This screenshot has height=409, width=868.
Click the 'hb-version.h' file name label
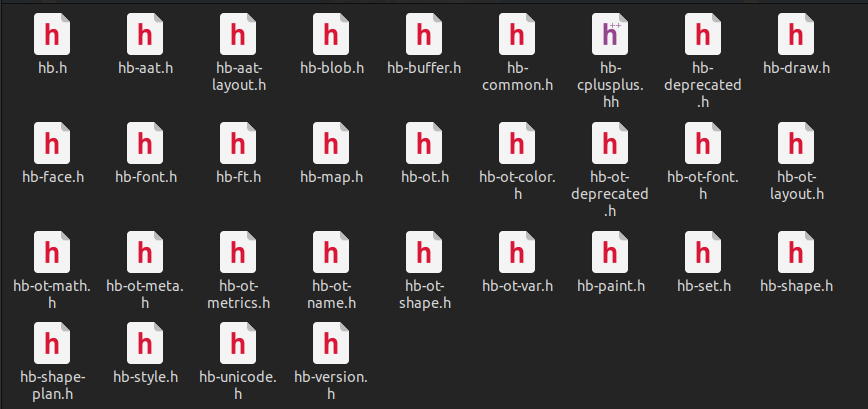[331, 386]
